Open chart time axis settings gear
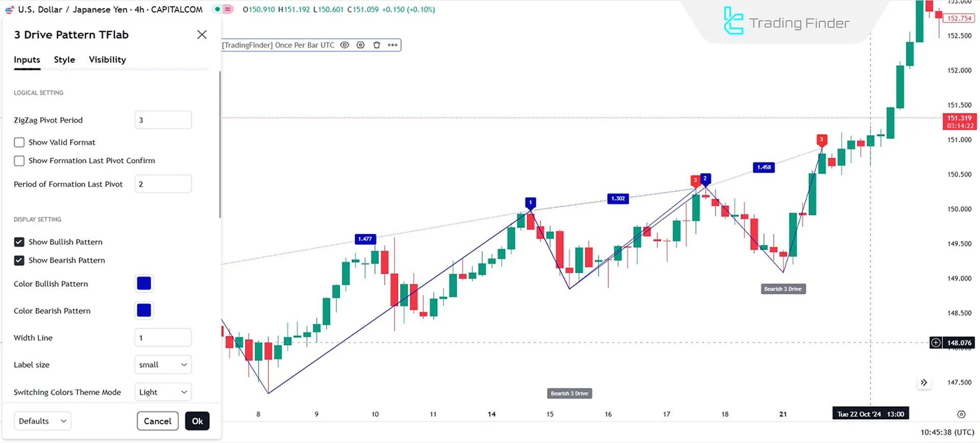This screenshot has height=443, width=980. point(961,414)
